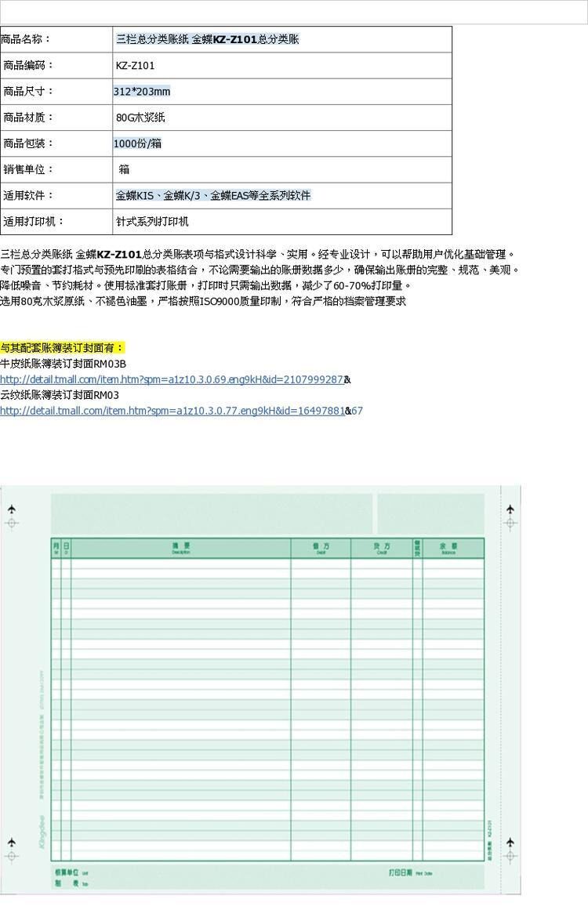588x910 pixels.
Task: Click the 销售单位 label cell
Action: [x=56, y=170]
